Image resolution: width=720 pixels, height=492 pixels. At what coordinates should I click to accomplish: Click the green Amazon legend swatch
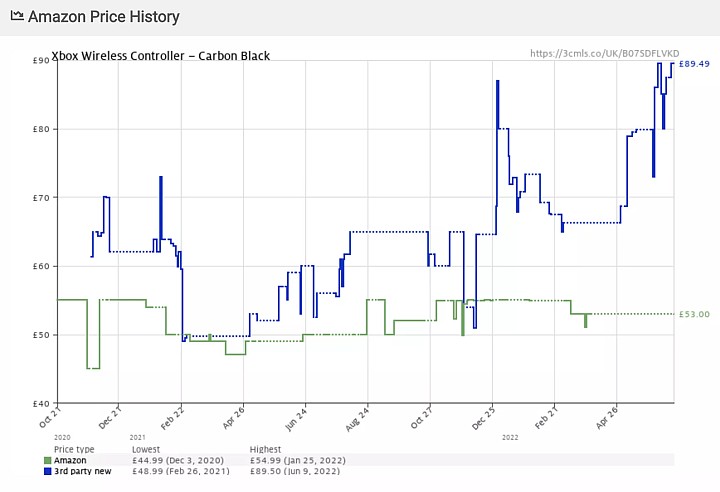[47, 460]
